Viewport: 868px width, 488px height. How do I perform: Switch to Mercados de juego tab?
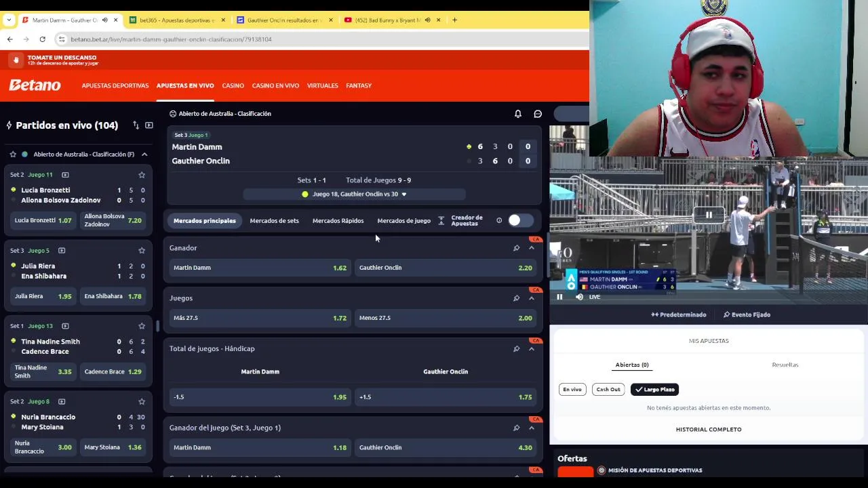click(x=403, y=220)
